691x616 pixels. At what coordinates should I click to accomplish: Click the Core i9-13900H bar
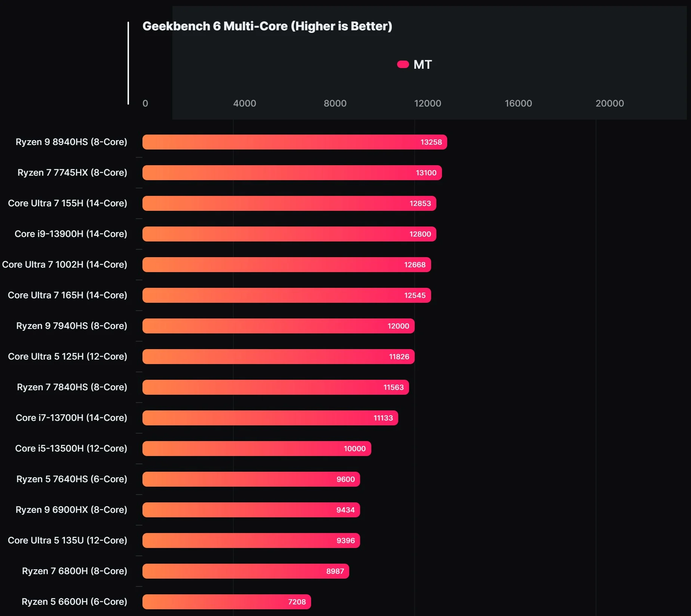pos(289,234)
